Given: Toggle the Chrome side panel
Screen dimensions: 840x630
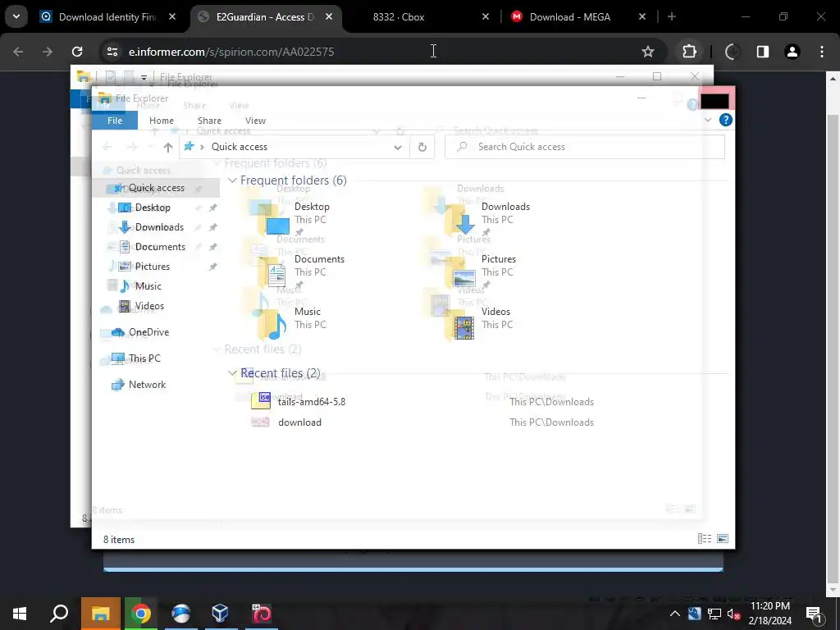Looking at the screenshot, I should (x=762, y=52).
